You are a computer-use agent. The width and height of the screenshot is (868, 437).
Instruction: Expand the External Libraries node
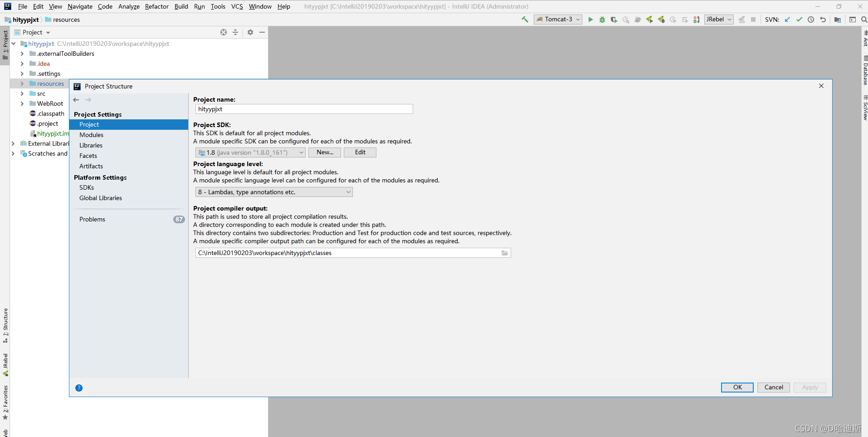click(x=14, y=143)
